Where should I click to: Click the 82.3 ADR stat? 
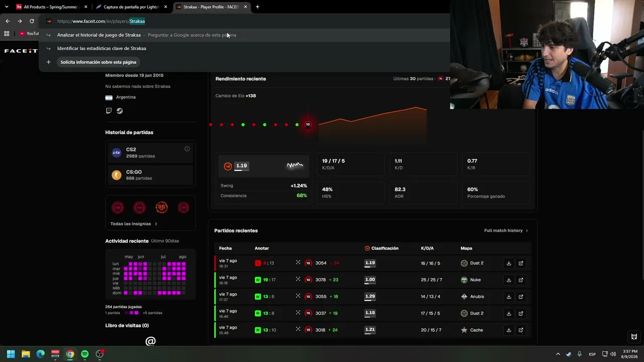coord(423,192)
